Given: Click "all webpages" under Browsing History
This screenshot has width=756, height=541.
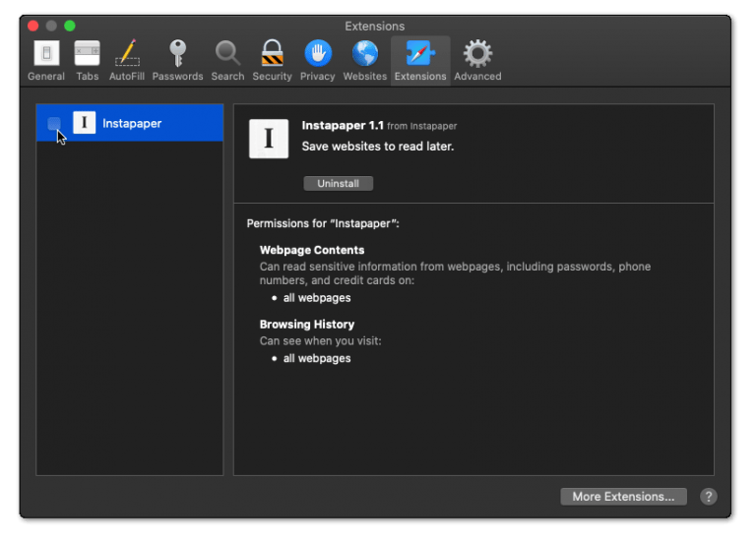Looking at the screenshot, I should click(x=317, y=358).
